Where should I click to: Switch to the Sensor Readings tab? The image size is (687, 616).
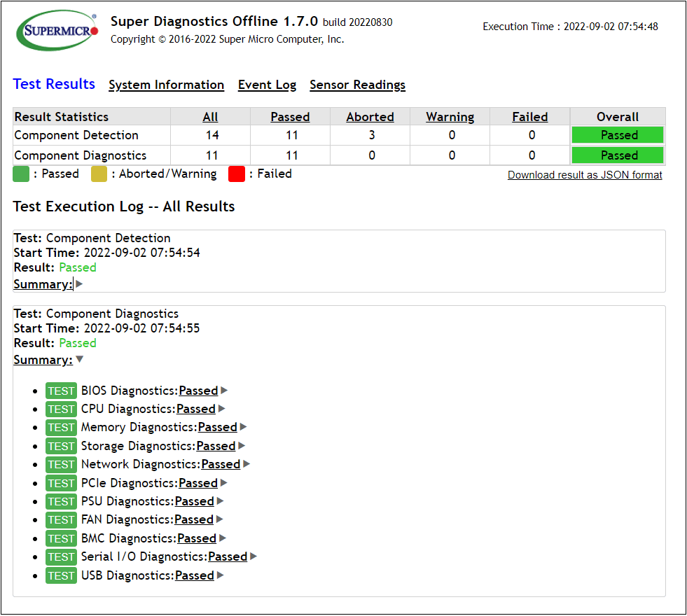point(357,85)
